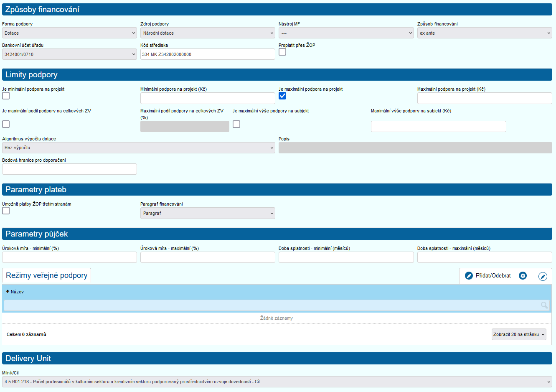Open the gear settings icon in Režimy table
Screen dimensions: 556x392
[523, 276]
